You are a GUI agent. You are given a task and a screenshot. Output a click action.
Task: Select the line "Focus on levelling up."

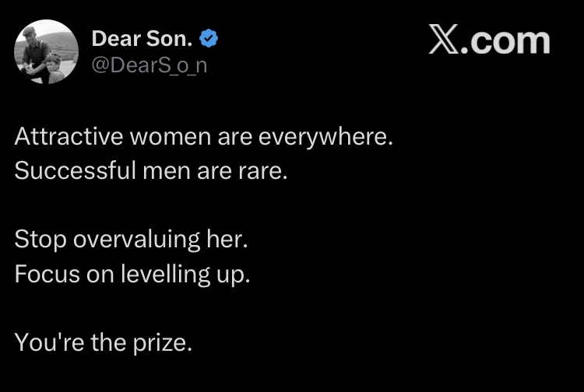pos(132,274)
